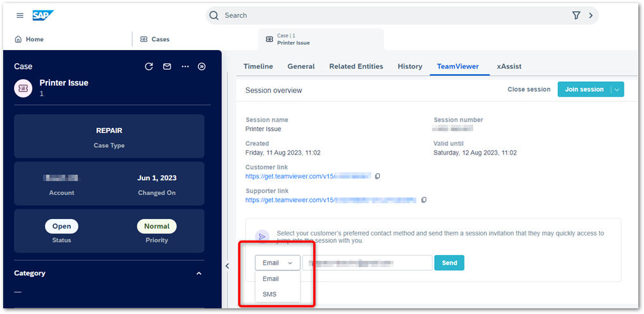Screen dimensions: 644x314
Task: Click the Printer Issue case ticket icon
Action: pos(23,88)
